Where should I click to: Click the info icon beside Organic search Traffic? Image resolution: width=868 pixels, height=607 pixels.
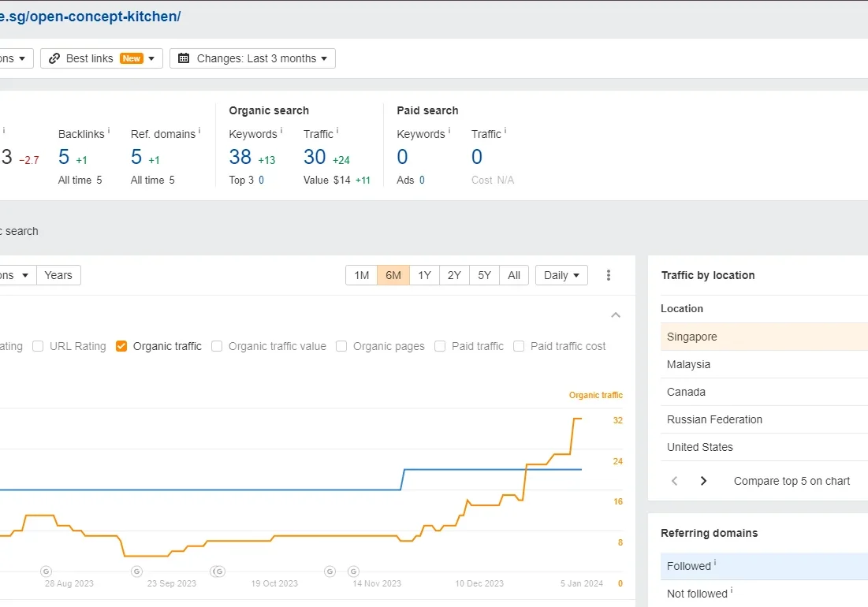[337, 131]
